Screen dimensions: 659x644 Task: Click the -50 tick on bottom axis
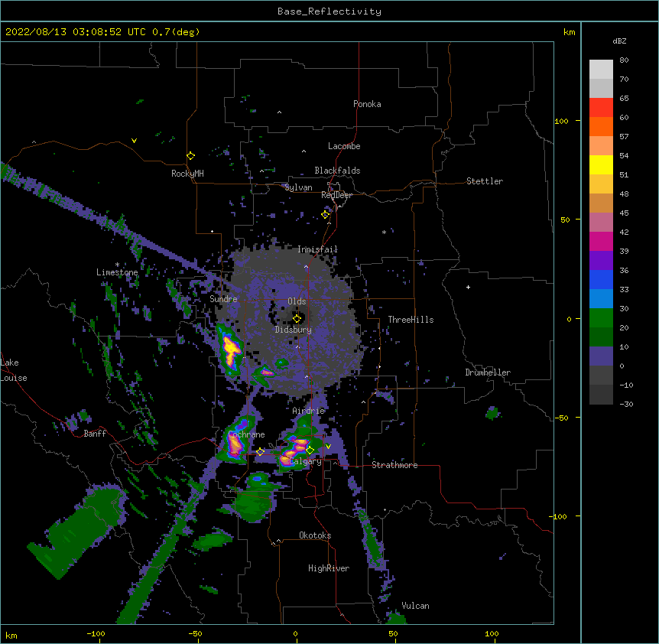[x=195, y=633]
